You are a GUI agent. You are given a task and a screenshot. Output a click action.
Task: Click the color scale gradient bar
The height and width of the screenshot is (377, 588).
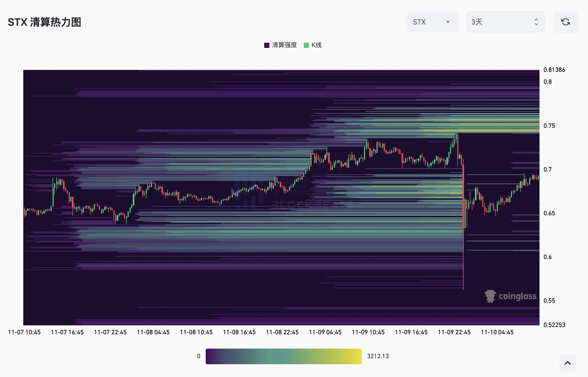[284, 356]
